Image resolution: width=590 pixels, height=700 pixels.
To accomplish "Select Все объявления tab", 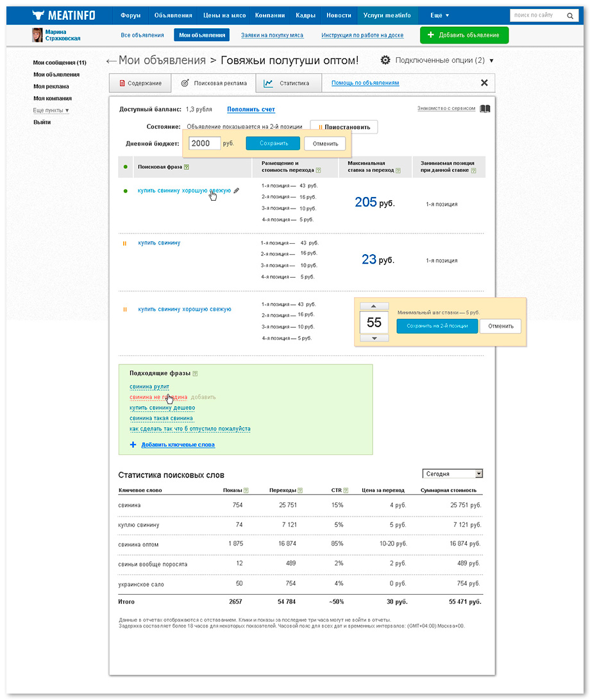I will [x=142, y=35].
